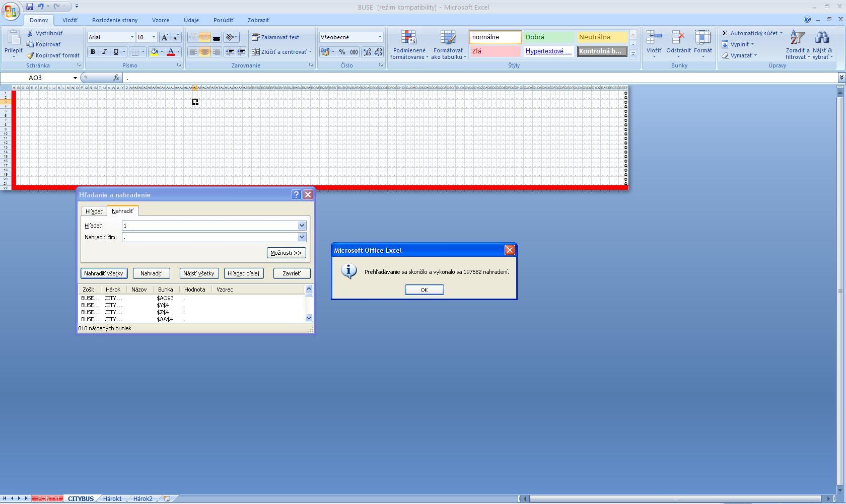Open the Všeobecné number format dropdown
The image size is (846, 504).
[x=380, y=37]
